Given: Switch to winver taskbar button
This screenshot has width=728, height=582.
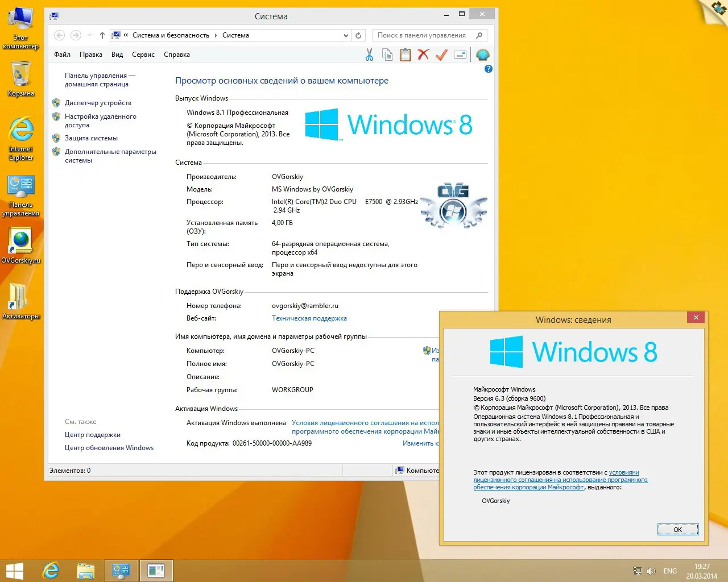Looking at the screenshot, I should 156,571.
